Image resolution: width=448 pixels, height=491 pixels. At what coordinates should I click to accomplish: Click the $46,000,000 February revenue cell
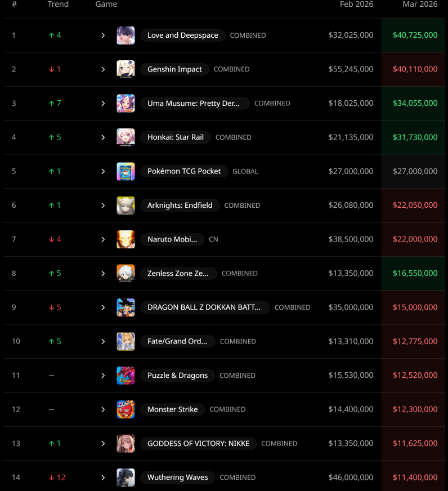351,477
